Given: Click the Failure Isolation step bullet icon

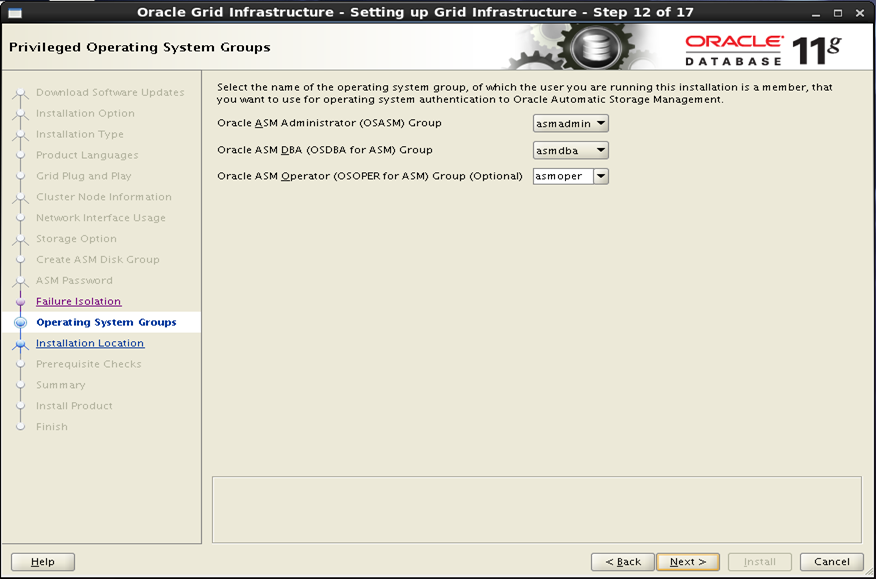Looking at the screenshot, I should pyautogui.click(x=21, y=302).
